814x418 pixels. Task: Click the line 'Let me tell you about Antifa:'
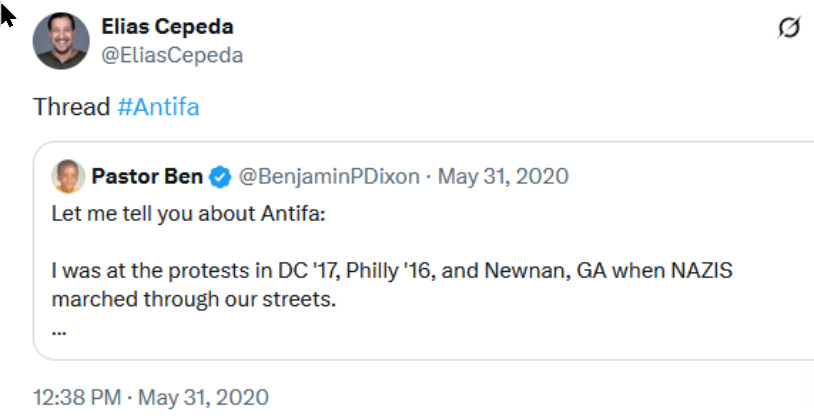coord(159,213)
